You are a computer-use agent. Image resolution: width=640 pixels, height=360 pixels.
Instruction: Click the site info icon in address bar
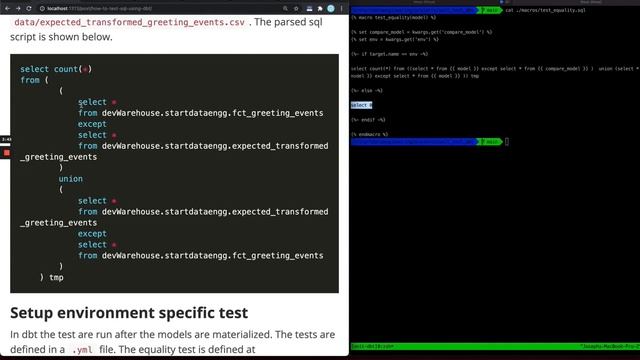[x=42, y=8]
